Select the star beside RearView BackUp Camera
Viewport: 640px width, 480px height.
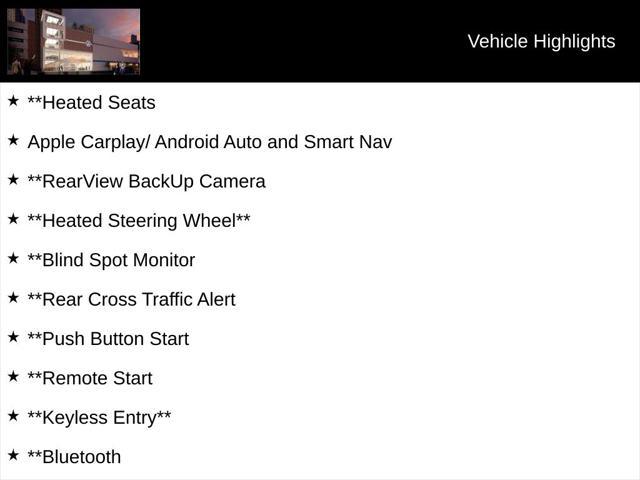(13, 179)
